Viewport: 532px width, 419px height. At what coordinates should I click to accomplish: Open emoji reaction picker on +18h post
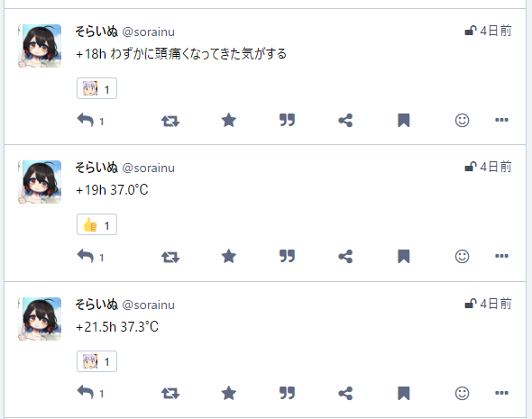pos(462,121)
